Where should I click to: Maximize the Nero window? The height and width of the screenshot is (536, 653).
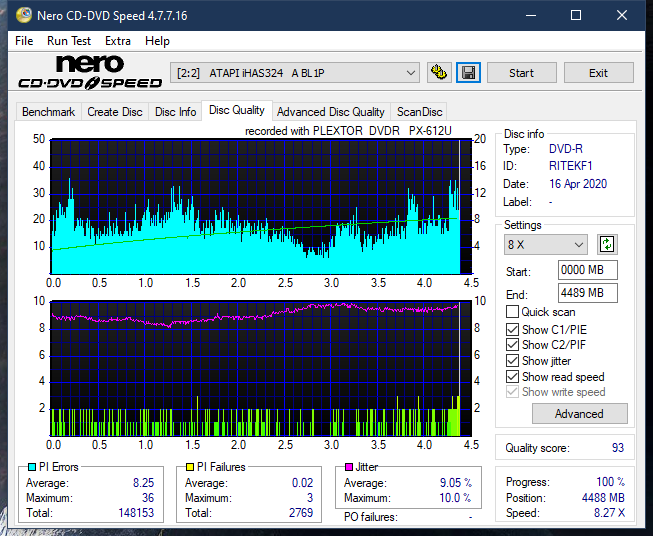click(576, 15)
